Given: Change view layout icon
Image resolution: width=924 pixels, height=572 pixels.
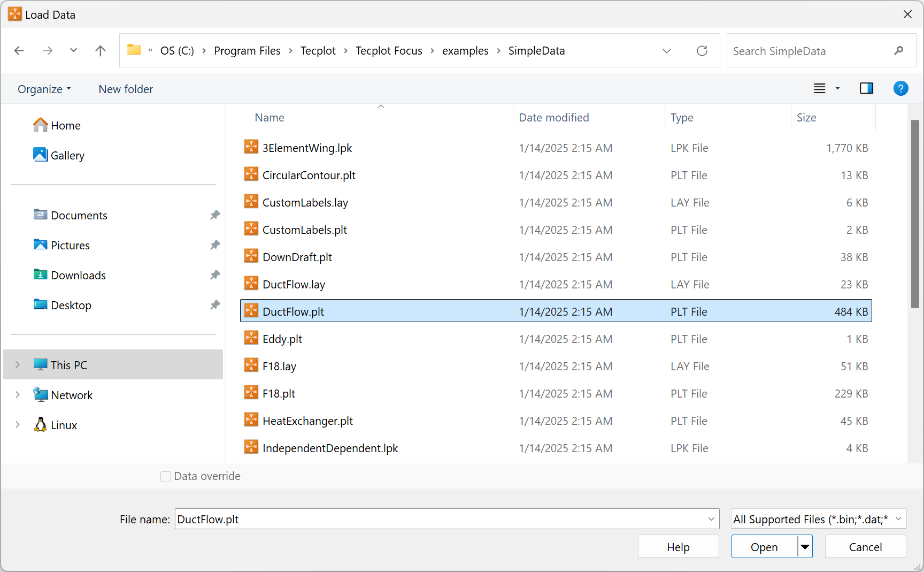Looking at the screenshot, I should [819, 88].
